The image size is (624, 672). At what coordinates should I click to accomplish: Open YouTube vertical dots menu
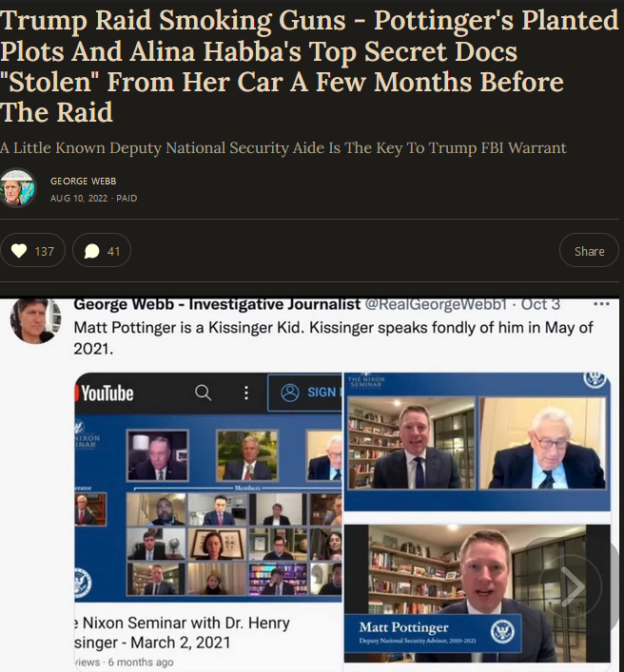246,393
